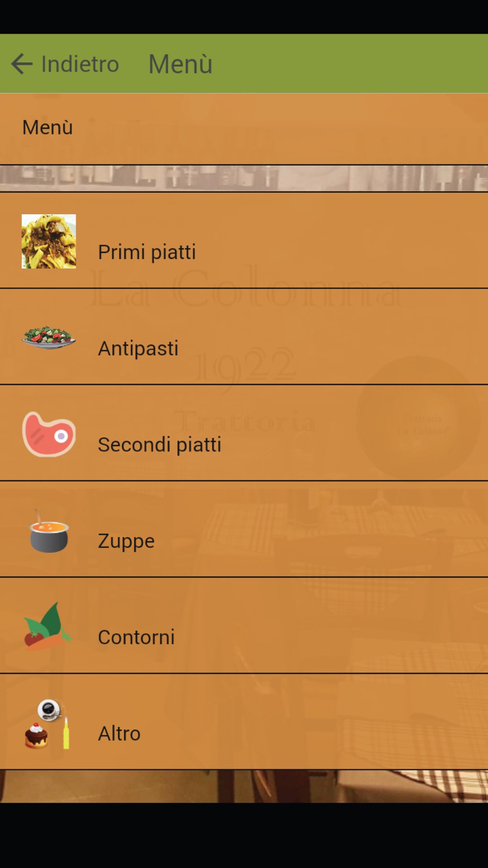Select the soup pot icon for Zuppe
Screen dimensions: 488x868
[x=49, y=531]
